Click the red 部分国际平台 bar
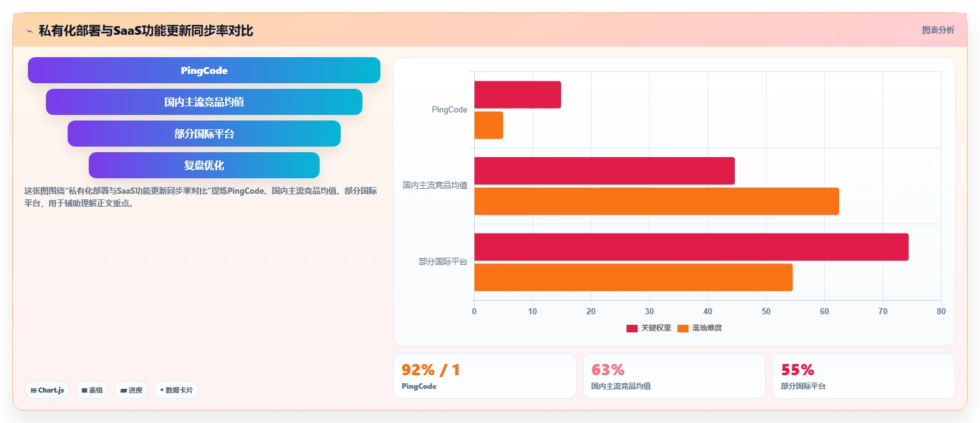 click(691, 247)
